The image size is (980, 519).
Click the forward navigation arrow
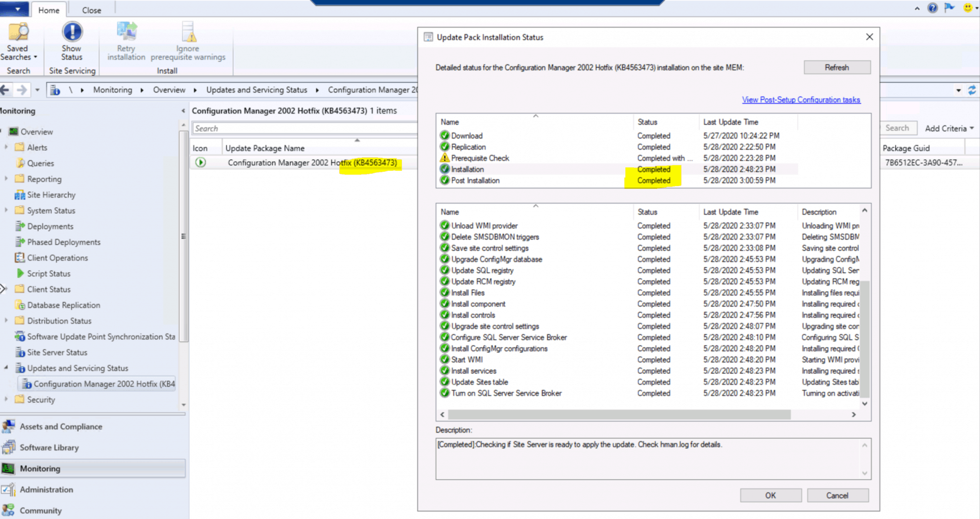point(22,90)
